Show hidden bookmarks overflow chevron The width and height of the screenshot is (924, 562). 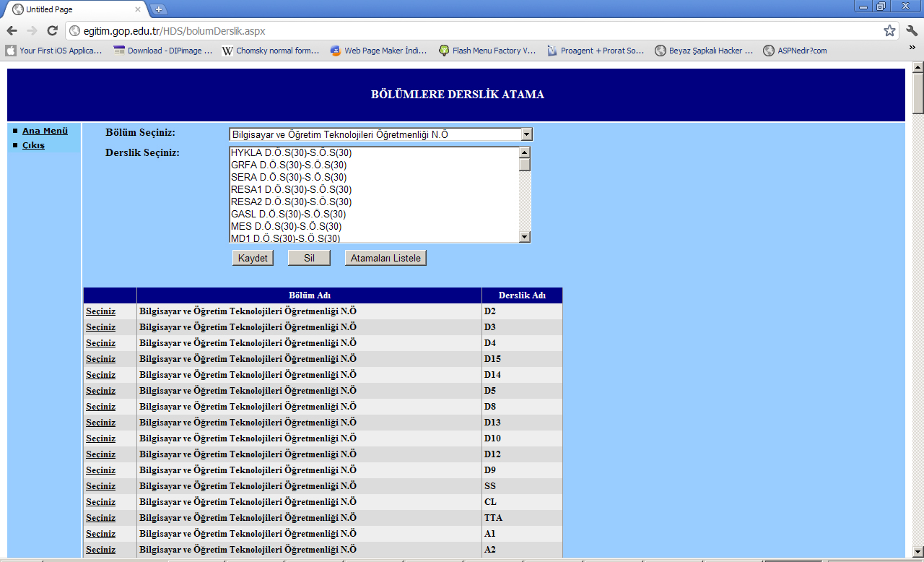tap(912, 48)
